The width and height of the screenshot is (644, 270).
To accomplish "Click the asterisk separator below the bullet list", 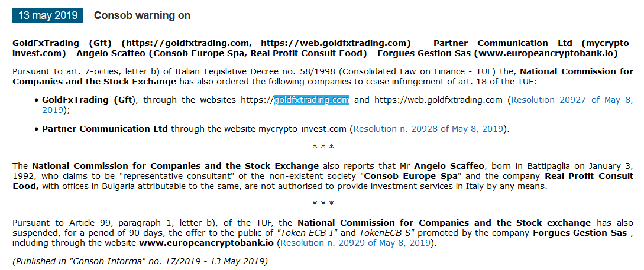I will coord(323,147).
